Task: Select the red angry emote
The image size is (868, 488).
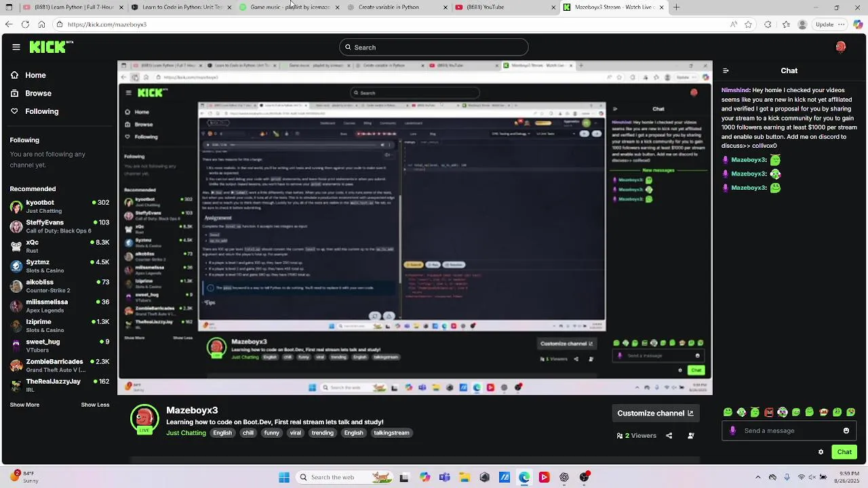Action: tap(769, 412)
